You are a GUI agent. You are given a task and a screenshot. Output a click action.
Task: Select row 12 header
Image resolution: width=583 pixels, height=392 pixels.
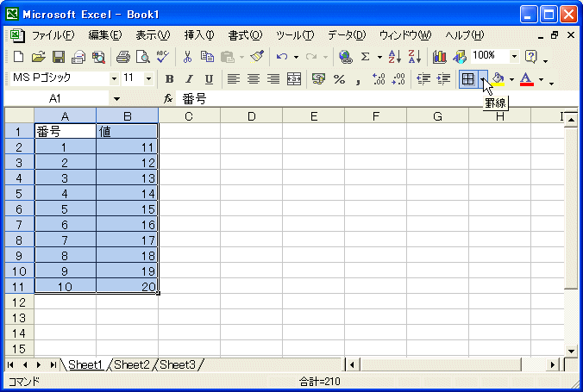(18, 302)
